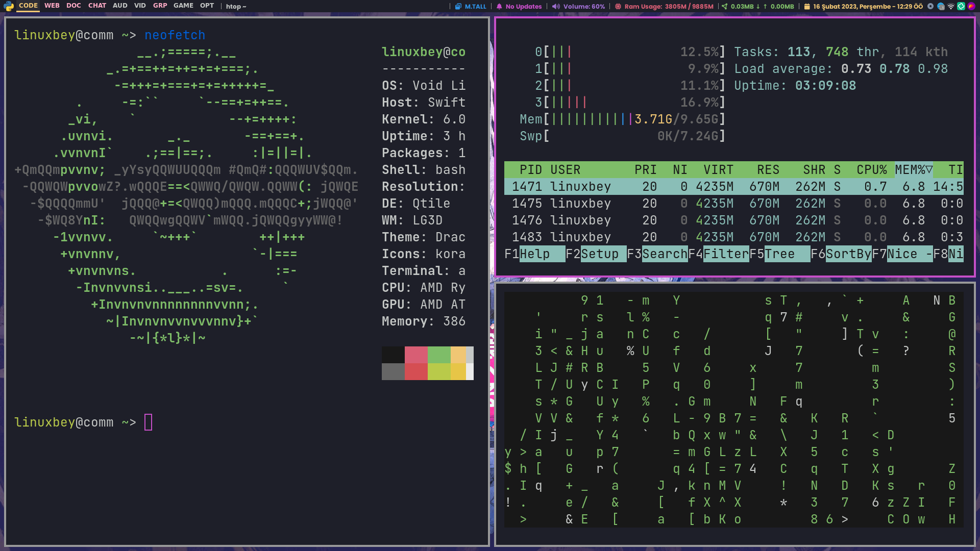Click the calendar icon in top bar
Screen dimensions: 980x551
pyautogui.click(x=806, y=7)
